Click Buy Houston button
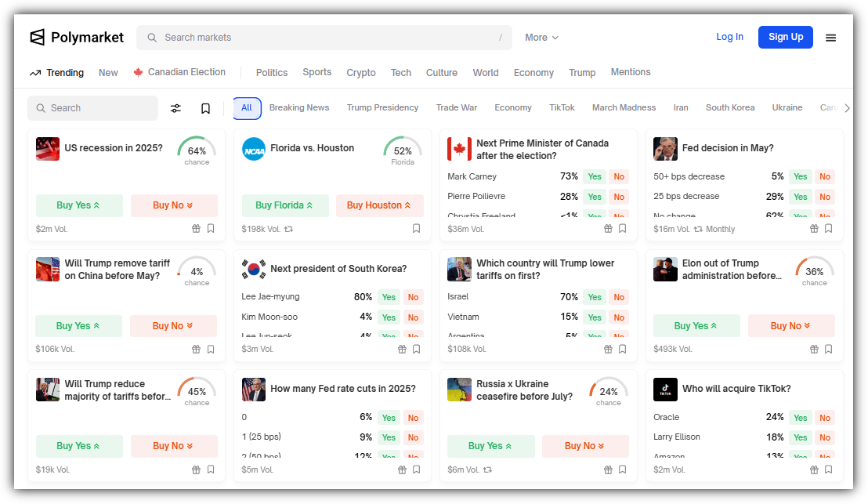This screenshot has width=868, height=504. click(380, 205)
